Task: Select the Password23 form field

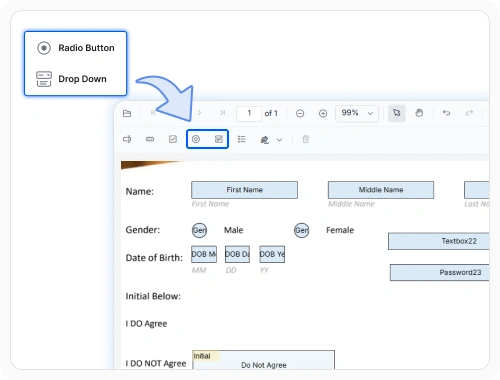Action: (x=440, y=273)
